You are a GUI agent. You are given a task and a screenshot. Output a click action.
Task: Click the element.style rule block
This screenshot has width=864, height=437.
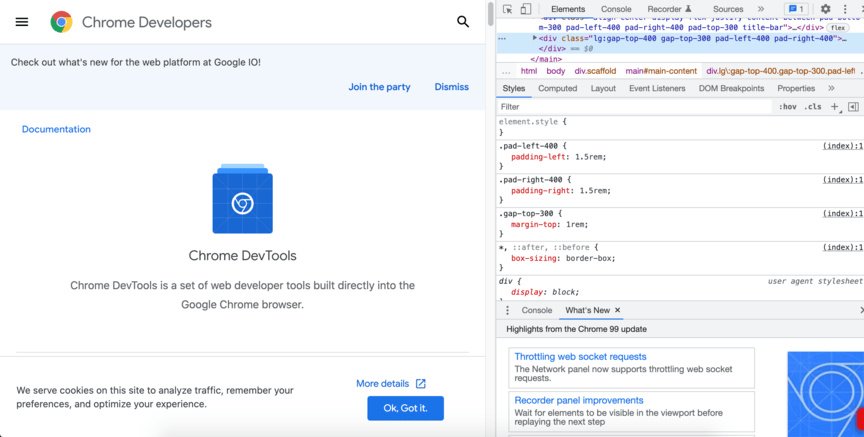(x=680, y=127)
